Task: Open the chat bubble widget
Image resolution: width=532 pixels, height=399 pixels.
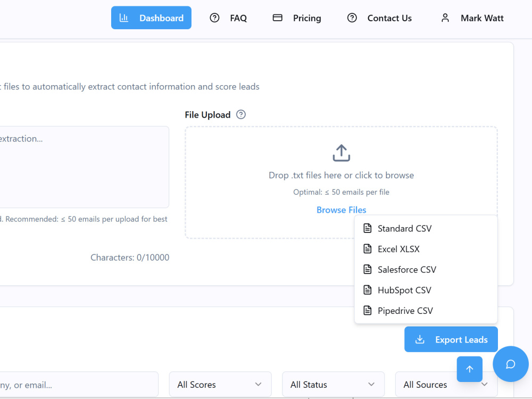Action: point(511,364)
